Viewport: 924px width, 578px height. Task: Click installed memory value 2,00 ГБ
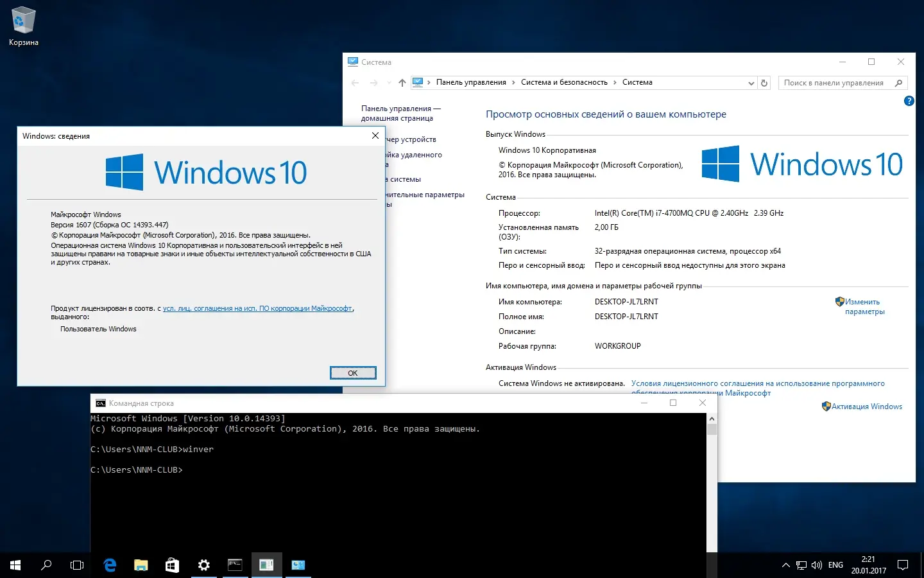(606, 227)
